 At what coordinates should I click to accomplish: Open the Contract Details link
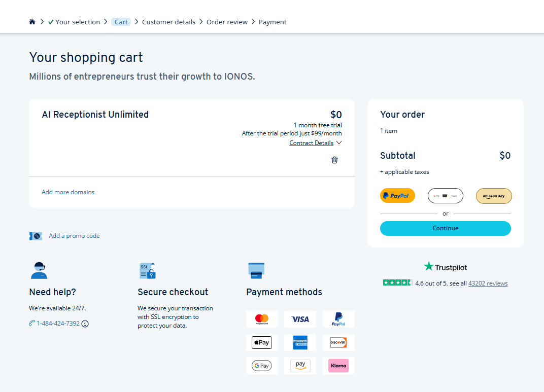point(311,143)
